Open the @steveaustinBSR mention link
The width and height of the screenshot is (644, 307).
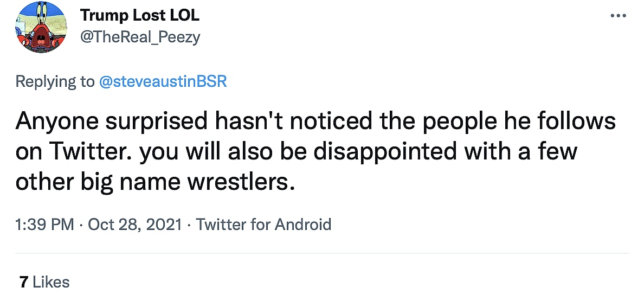coord(163,81)
